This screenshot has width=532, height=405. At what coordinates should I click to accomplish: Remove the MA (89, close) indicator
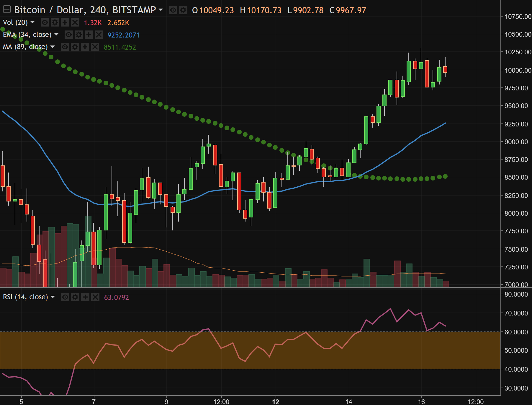[95, 47]
